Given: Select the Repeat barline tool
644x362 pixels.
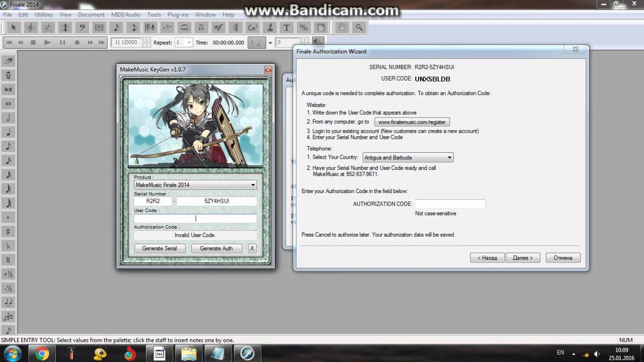Looking at the screenshot, I should pyautogui.click(x=235, y=28).
